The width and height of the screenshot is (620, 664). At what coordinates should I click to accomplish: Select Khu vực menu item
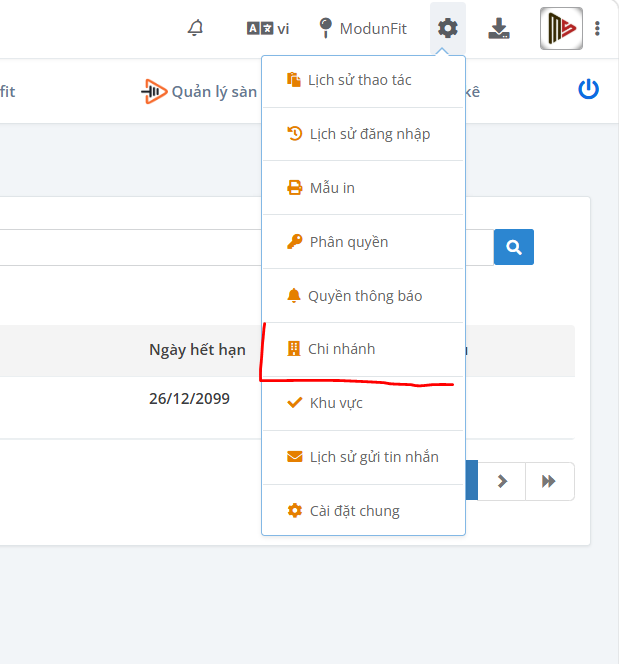[x=363, y=403]
